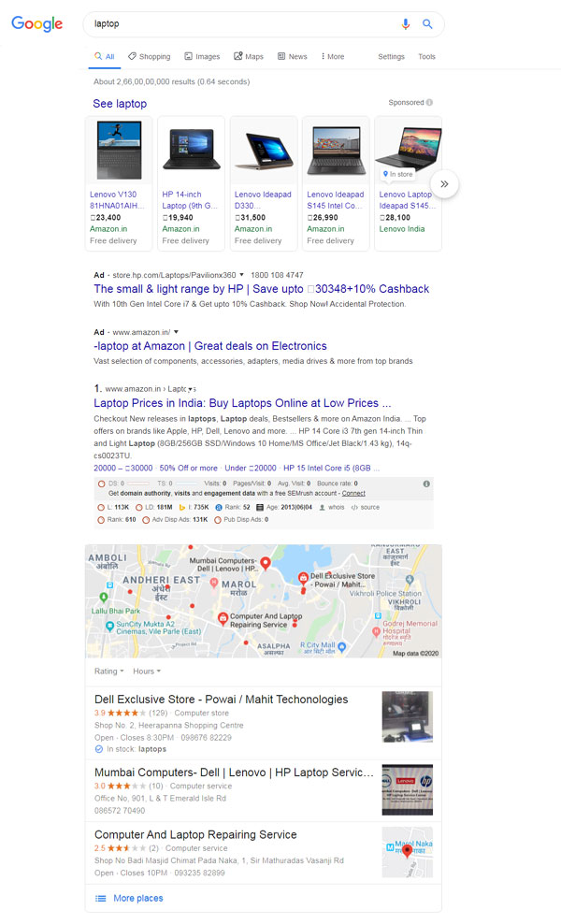This screenshot has width=561, height=924.
Task: Open Lenovo V130 product thumbnail
Action: click(x=119, y=150)
